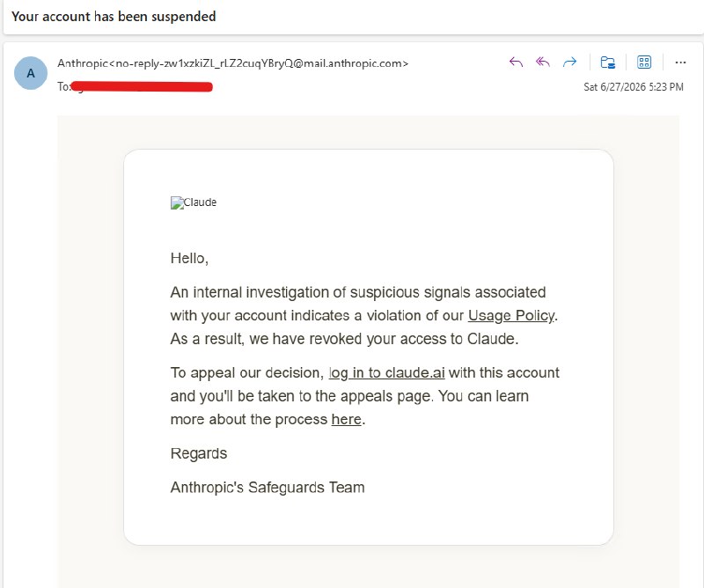This screenshot has height=588, width=704.
Task: Click the 'Your account has been suspended' subject
Action: 114,17
